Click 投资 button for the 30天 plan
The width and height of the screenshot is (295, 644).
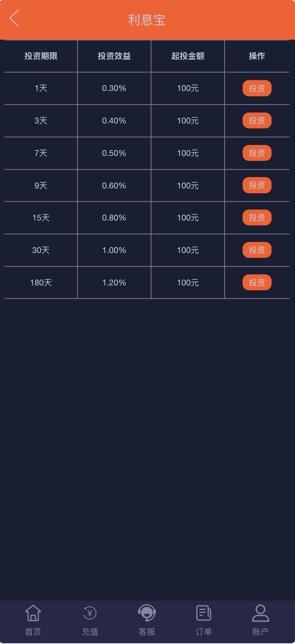(x=257, y=250)
